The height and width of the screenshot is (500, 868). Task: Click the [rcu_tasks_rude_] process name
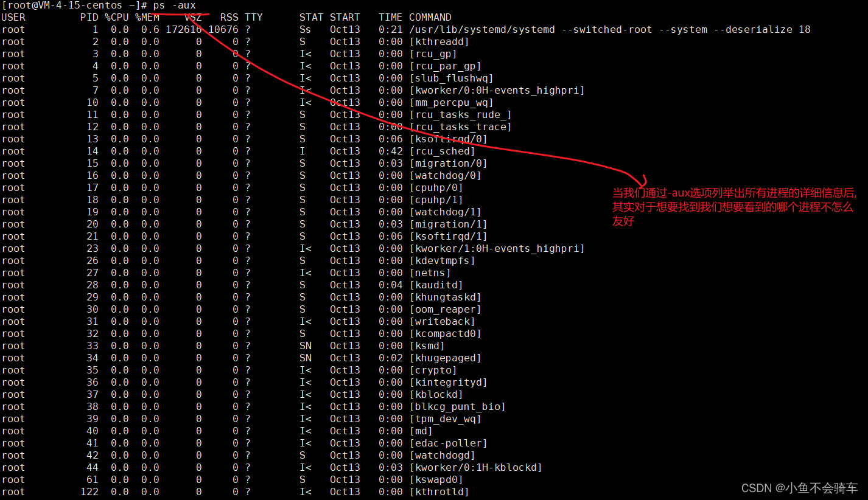(x=461, y=115)
